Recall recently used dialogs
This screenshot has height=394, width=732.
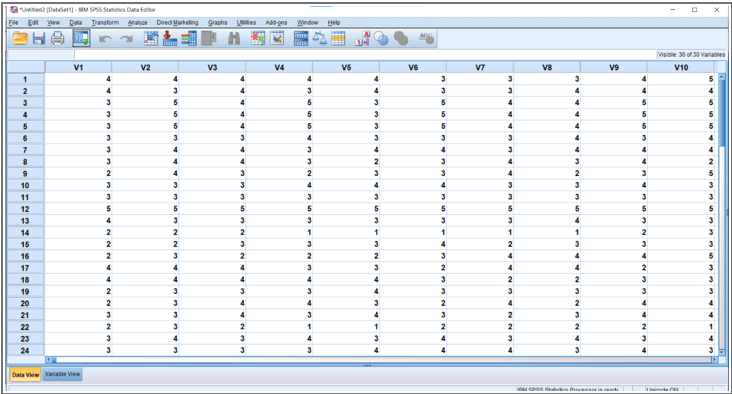(x=81, y=38)
